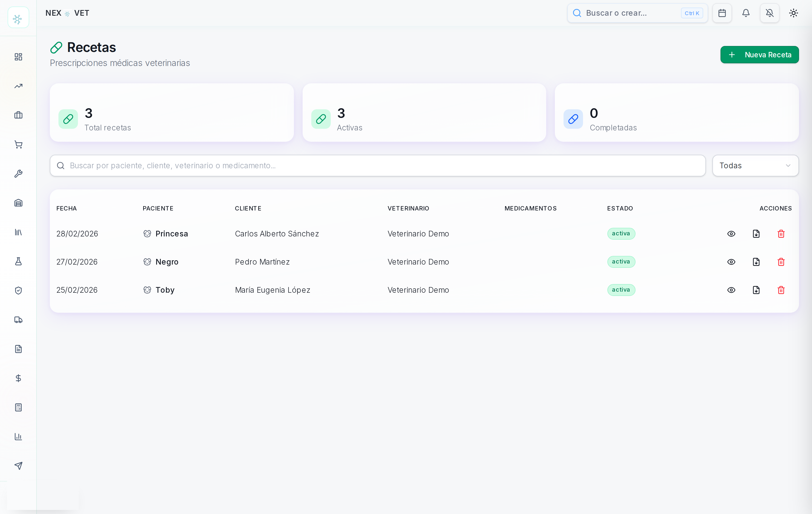The height and width of the screenshot is (514, 812).
Task: Toggle muted notifications bell icon
Action: [770, 13]
